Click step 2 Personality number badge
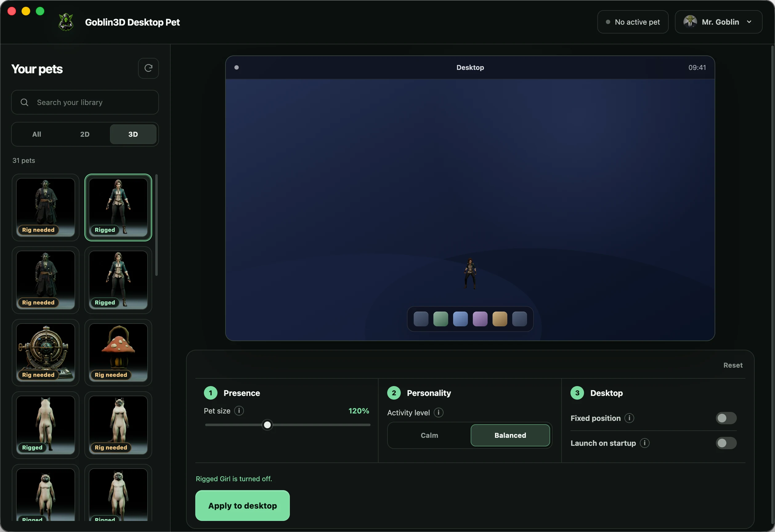This screenshot has width=775, height=532. tap(394, 393)
